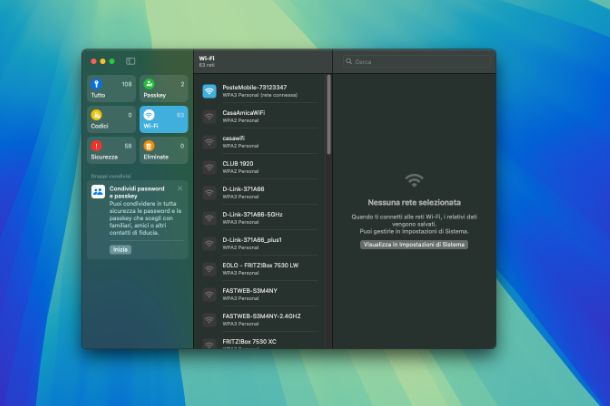
Task: Click the Wi-Fi icon beside CasaAmicaWiFi
Action: (x=209, y=116)
